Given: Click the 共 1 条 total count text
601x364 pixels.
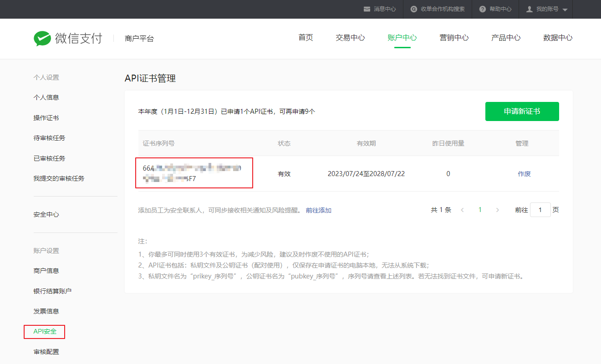Looking at the screenshot, I should tap(441, 210).
